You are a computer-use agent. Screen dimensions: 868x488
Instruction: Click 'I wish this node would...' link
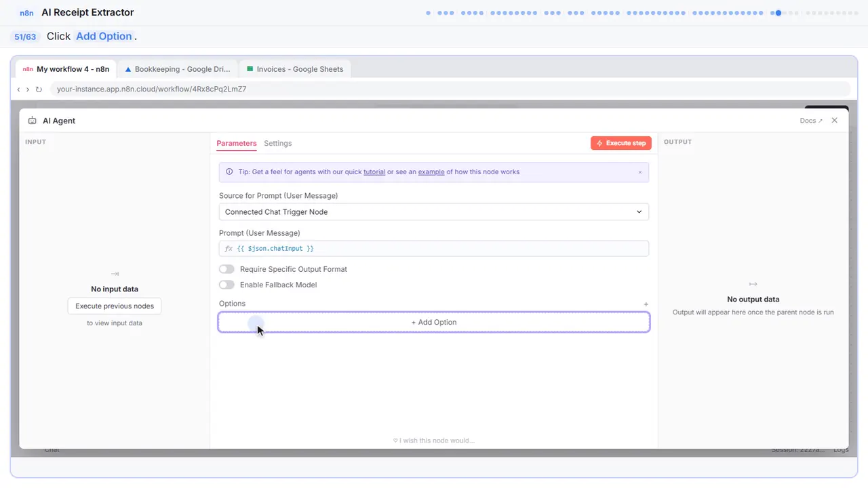(434, 441)
